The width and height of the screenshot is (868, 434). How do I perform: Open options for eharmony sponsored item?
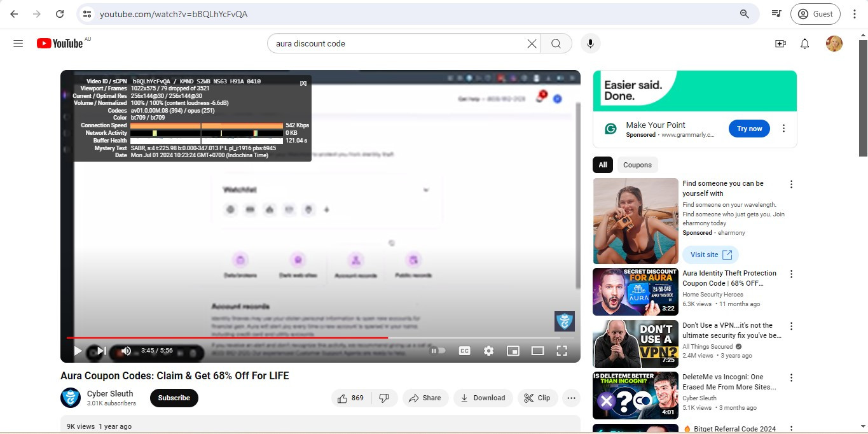pos(791,185)
